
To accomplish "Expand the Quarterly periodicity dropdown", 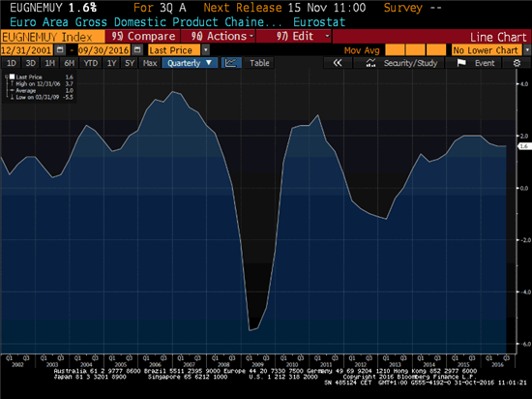I will (190, 63).
